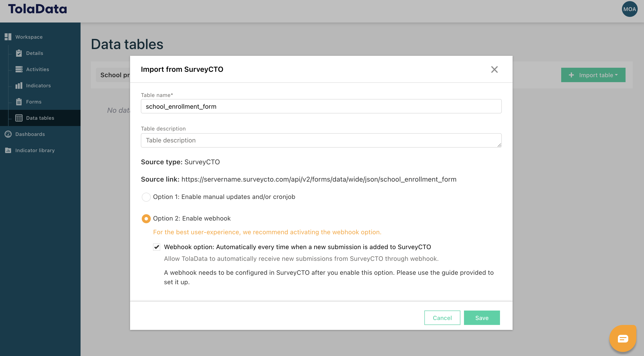The image size is (644, 356).
Task: Open the MOA user avatar menu
Action: point(630,9)
